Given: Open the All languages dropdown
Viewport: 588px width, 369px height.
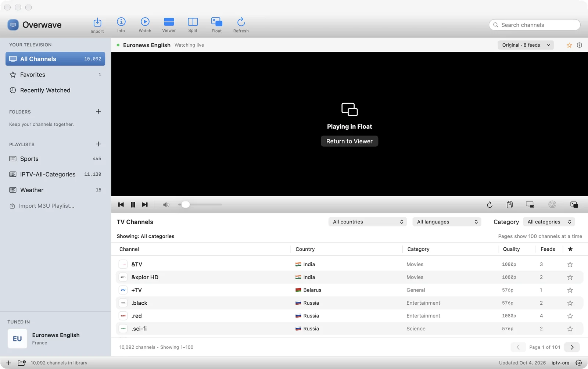Looking at the screenshot, I should point(447,222).
